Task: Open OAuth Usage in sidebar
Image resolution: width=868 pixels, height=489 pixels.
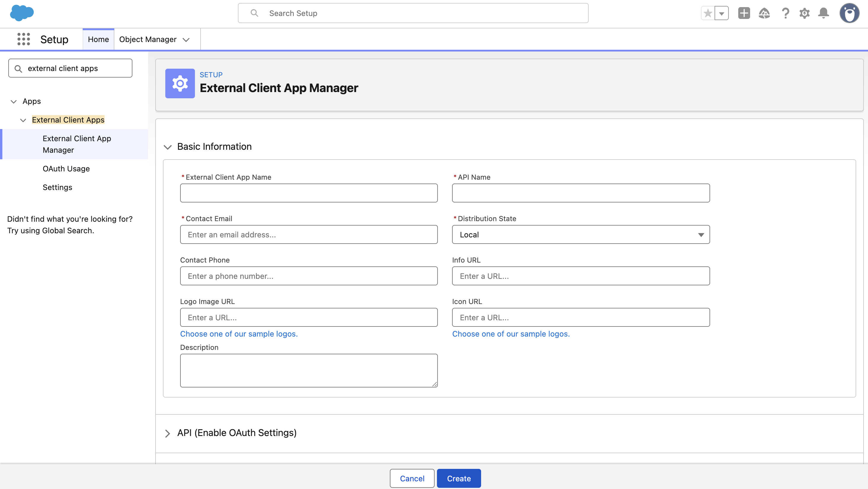Action: point(66,169)
